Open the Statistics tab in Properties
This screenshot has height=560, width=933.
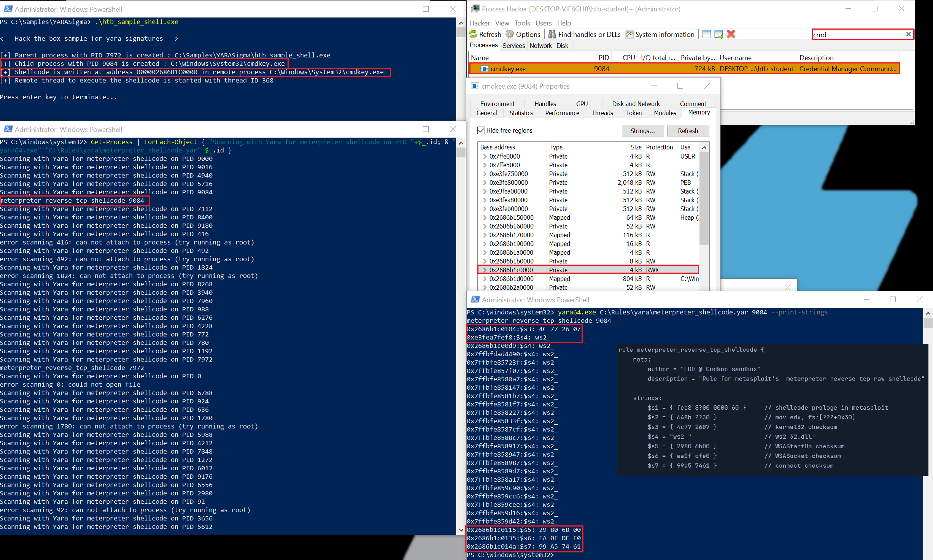(x=521, y=113)
